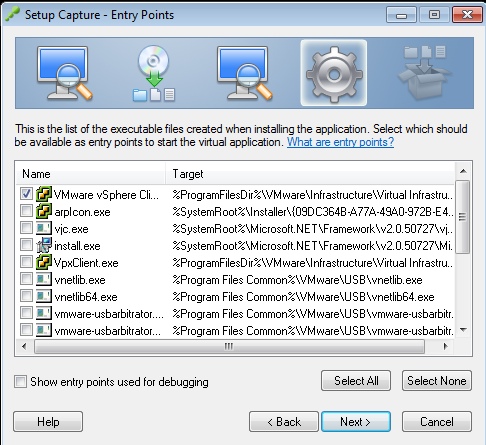The image size is (486, 445).
Task: Check the vnetlib64.exe entry point
Action: (x=26, y=296)
